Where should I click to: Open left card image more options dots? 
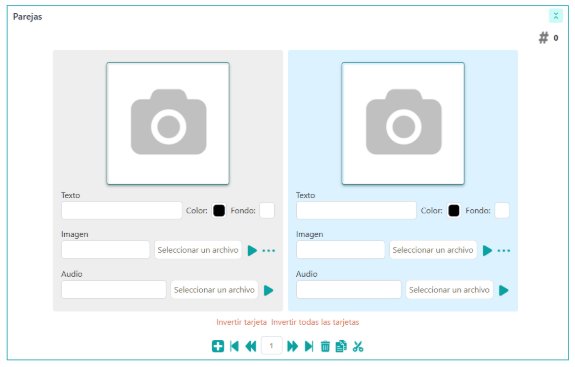[x=269, y=251]
